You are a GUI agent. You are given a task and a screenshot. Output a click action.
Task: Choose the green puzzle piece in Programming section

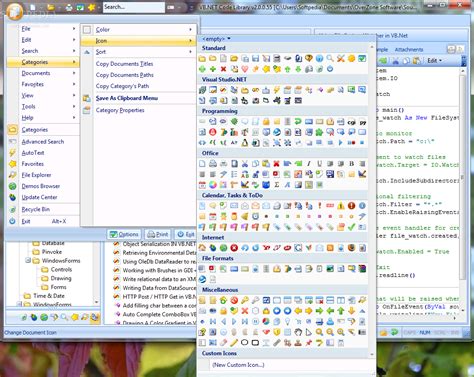319,132
